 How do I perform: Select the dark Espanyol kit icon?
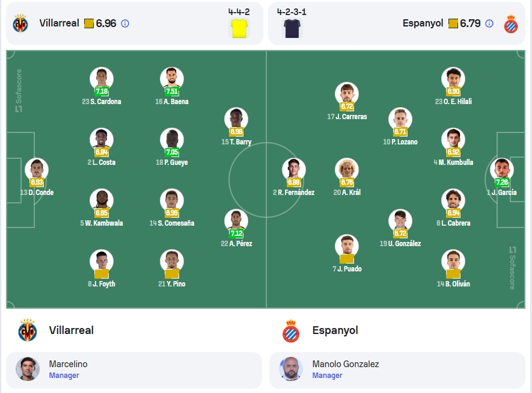pos(292,28)
